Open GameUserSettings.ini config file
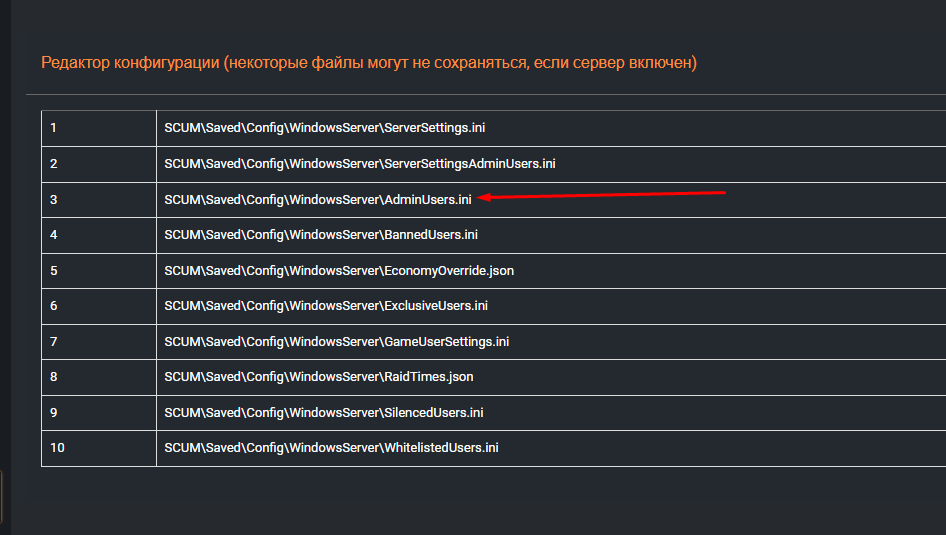Screen dimensions: 946x535 (x=336, y=342)
